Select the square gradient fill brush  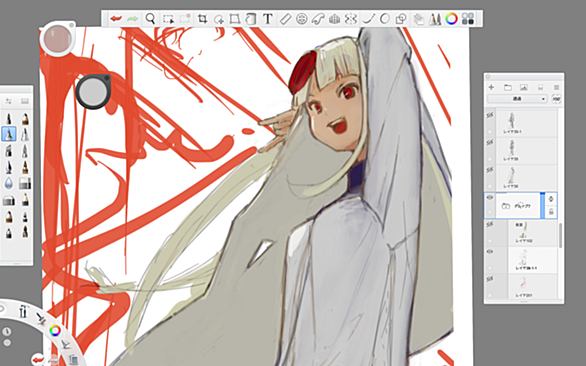tap(25, 184)
